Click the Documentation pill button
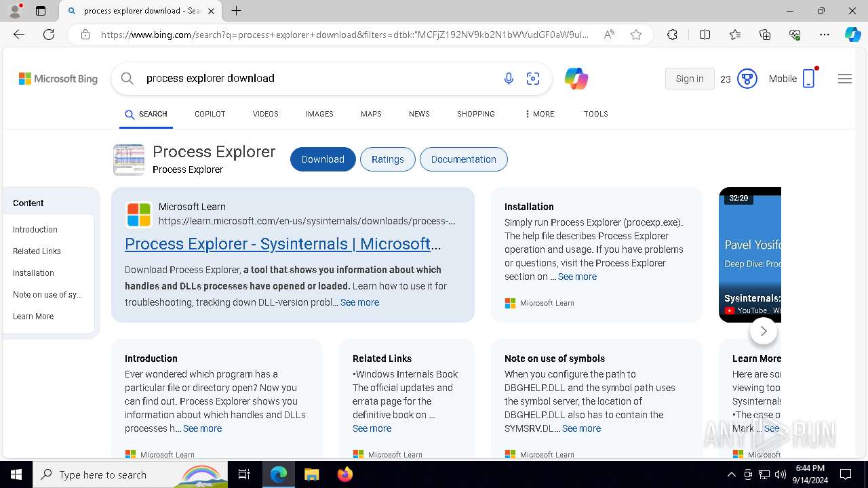Image resolution: width=868 pixels, height=488 pixels. click(x=464, y=159)
